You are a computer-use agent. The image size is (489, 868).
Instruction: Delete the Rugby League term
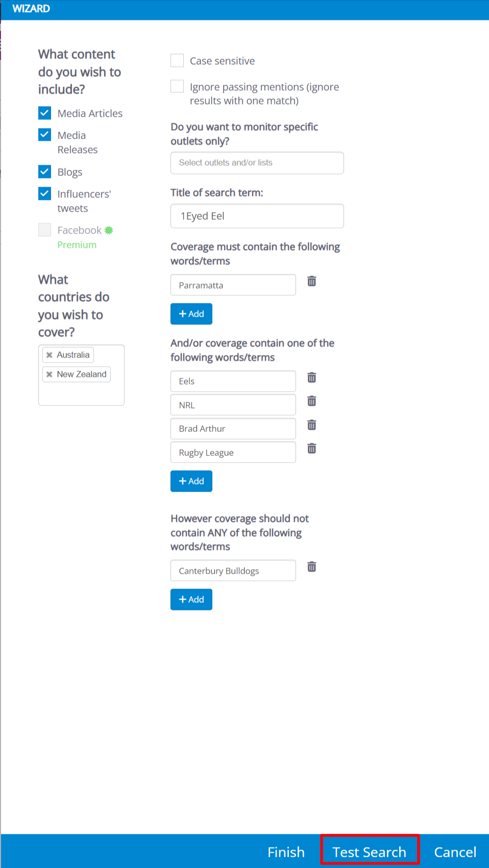coord(311,448)
